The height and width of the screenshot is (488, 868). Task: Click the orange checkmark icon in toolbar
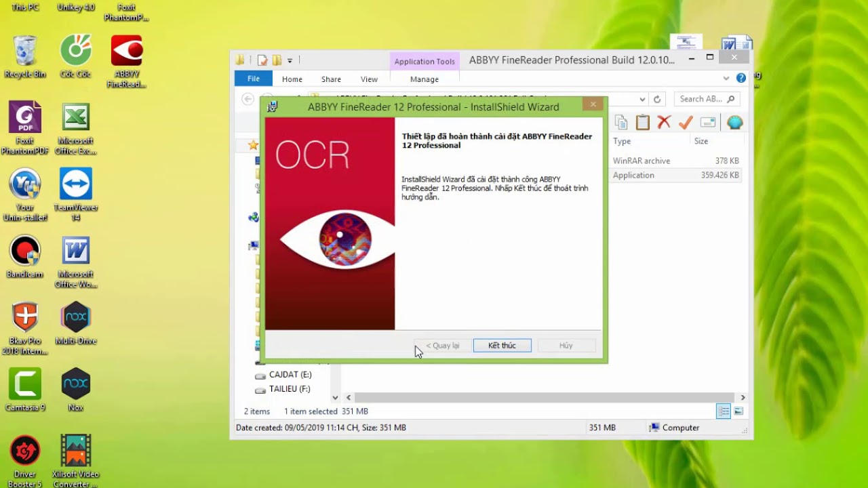tap(686, 122)
